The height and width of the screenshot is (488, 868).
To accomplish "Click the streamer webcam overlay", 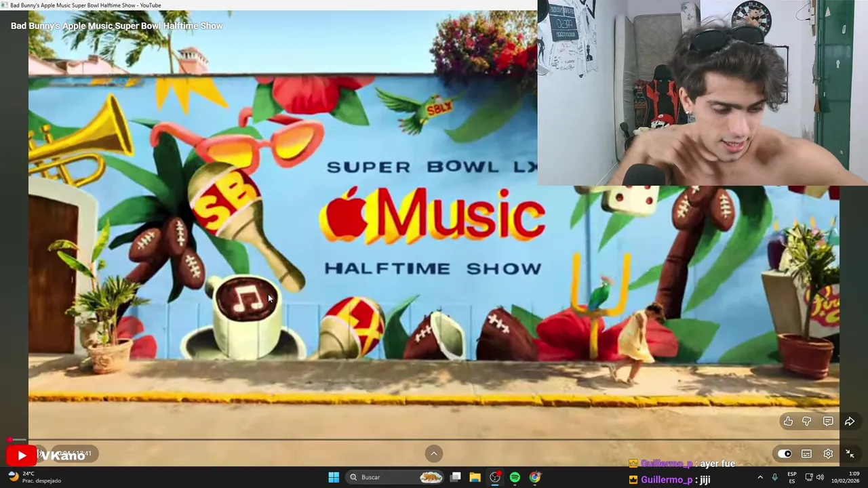I will (x=703, y=93).
